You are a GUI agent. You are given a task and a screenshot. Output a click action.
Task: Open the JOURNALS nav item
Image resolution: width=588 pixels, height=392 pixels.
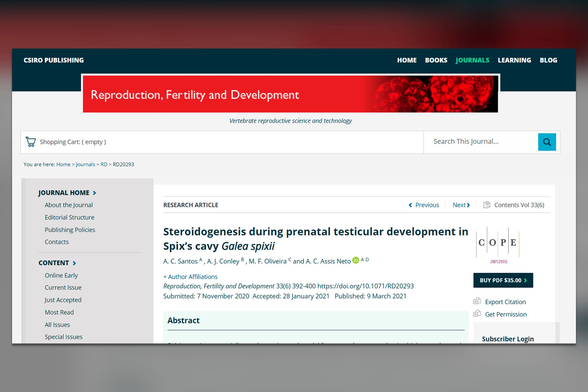[x=472, y=60]
